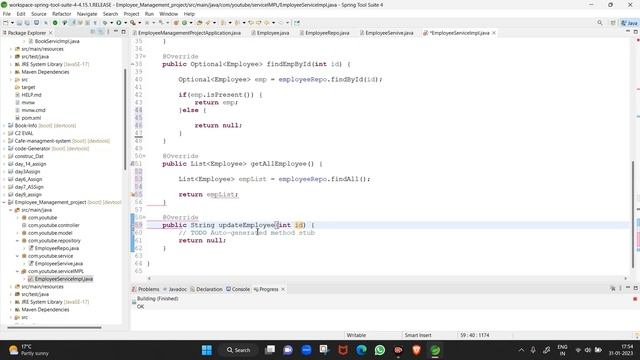Viewport: 640px width, 360px height.
Task: Collapse com.youtube.serviceIMPL package
Action: [x=18, y=271]
